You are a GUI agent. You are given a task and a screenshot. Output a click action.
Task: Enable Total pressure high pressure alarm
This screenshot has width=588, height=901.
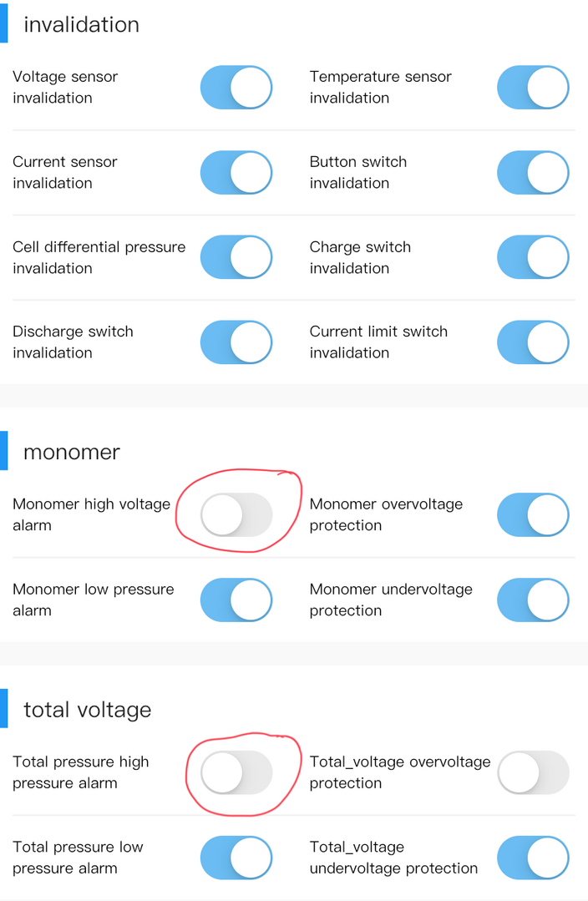pyautogui.click(x=236, y=772)
